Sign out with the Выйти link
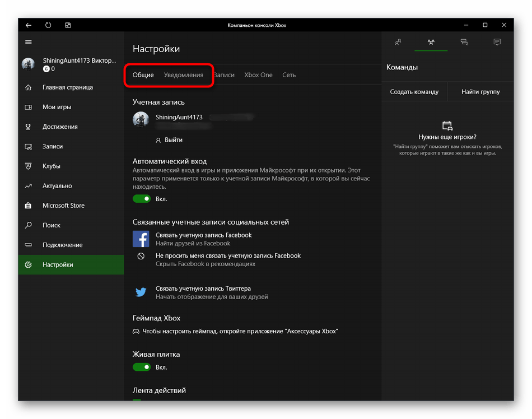The image size is (532, 419). pos(169,140)
